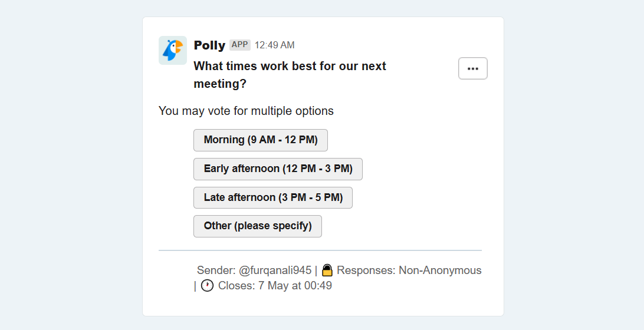The height and width of the screenshot is (330, 644).
Task: Click the Closes: 7 May at 00:49 text
Action: [275, 285]
